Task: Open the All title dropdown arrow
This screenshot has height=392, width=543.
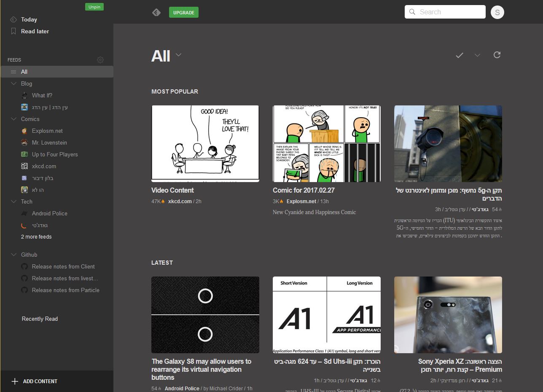Action: coord(178,55)
